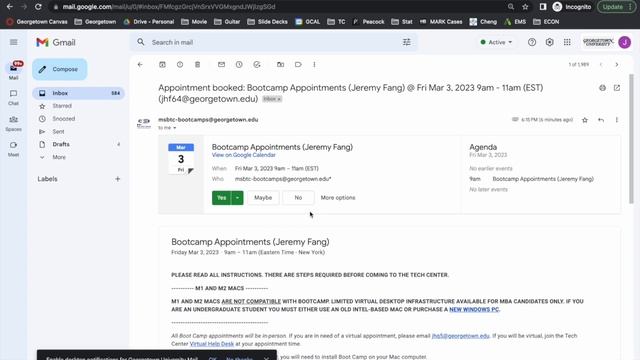Image resolution: width=640 pixels, height=360 pixels.
Task: Open More options for the invitation
Action: tap(338, 198)
